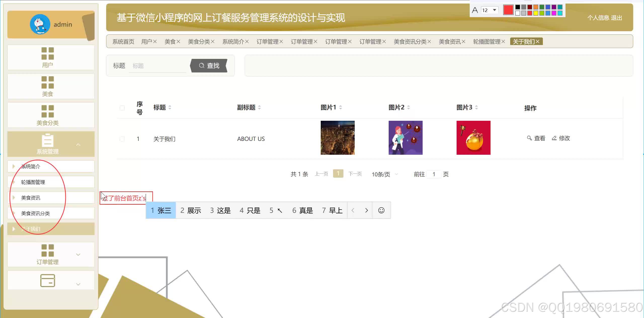Open the emoji smiley in IME bar
Viewport: 644px width, 318px height.
[x=381, y=210]
